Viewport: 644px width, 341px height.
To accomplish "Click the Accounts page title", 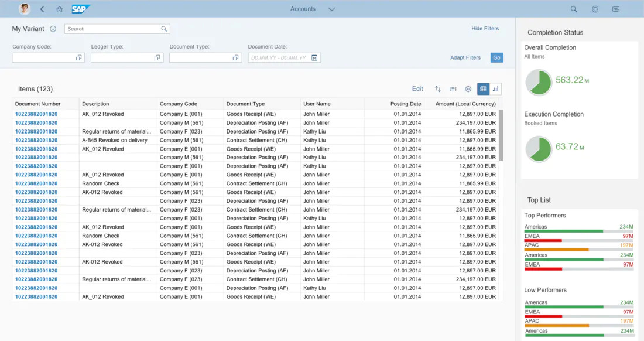I will [x=303, y=9].
